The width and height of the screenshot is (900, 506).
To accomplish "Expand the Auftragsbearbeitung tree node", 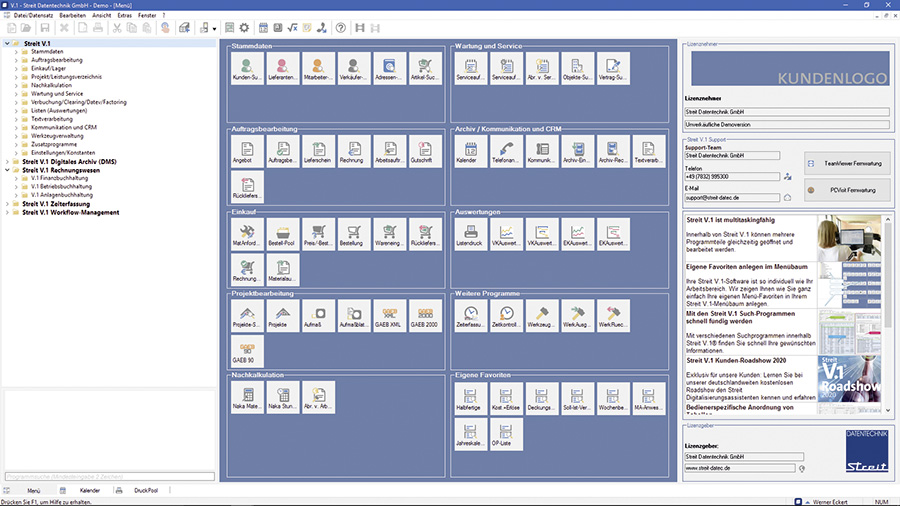I will click(16, 60).
